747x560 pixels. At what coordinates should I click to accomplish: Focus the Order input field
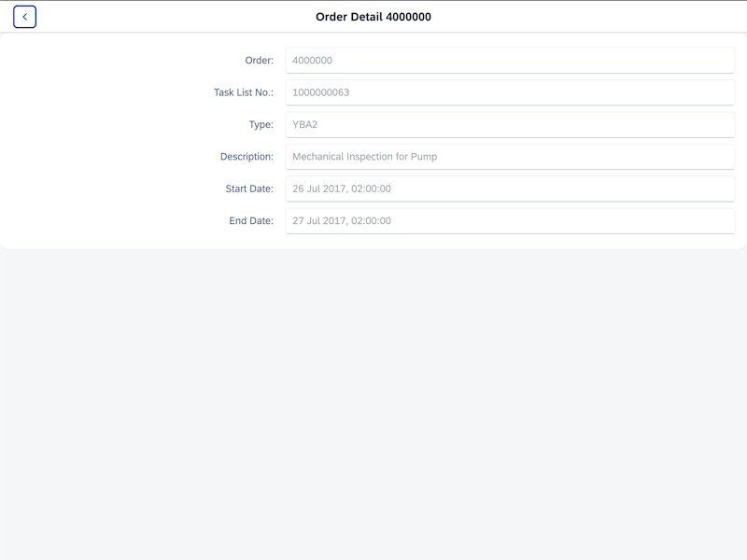pyautogui.click(x=510, y=61)
